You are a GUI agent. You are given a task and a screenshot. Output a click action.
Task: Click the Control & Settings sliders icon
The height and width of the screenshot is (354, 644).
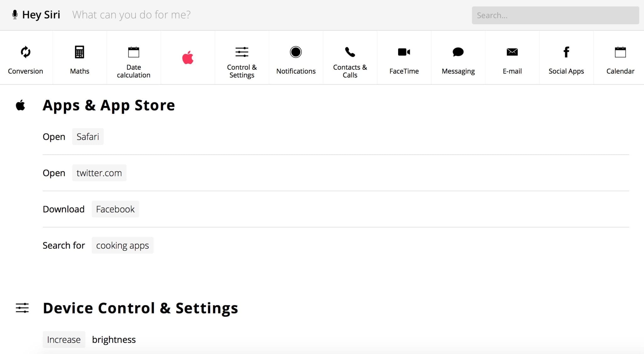242,52
